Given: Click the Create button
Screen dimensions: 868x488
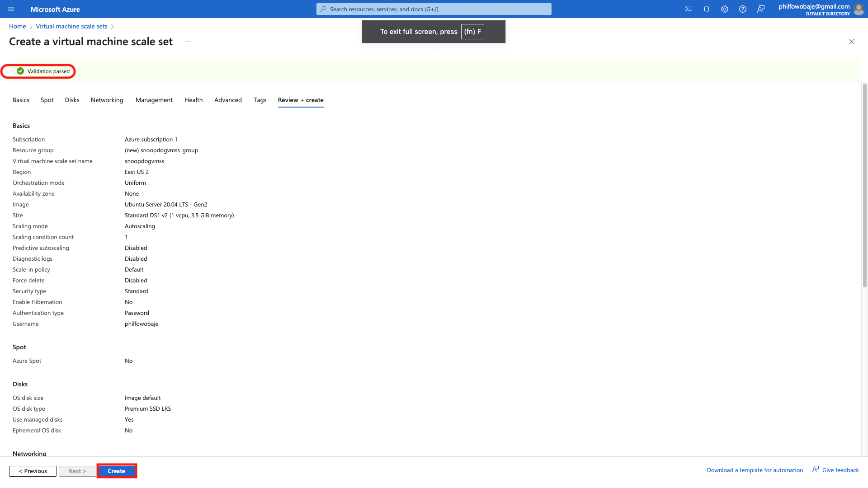Looking at the screenshot, I should coord(116,471).
